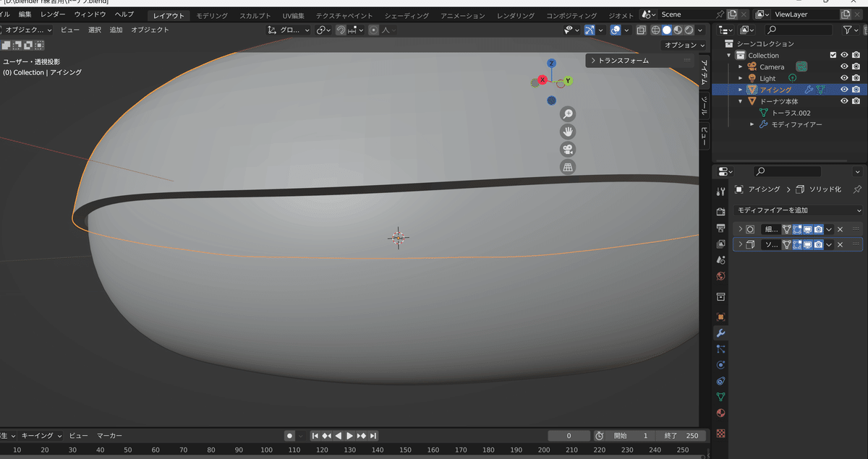Image resolution: width=868 pixels, height=459 pixels.
Task: Click the zoom magnifier viewport icon
Action: coord(569,114)
